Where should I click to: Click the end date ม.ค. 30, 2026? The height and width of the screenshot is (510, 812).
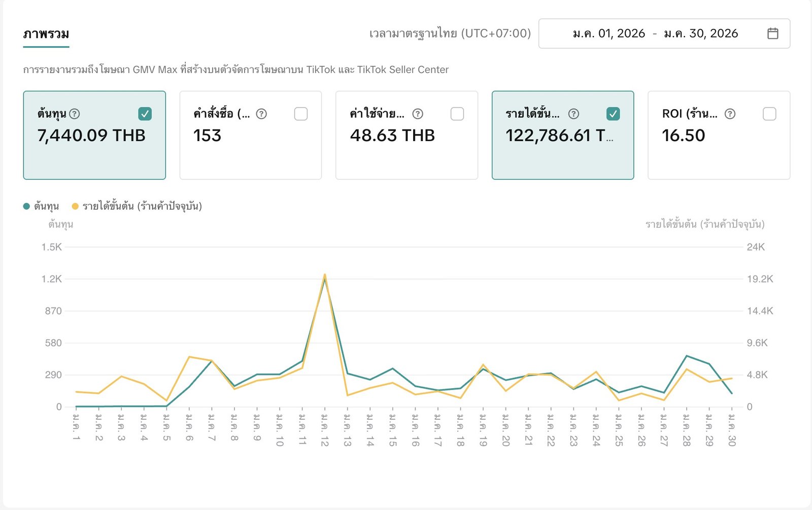[x=700, y=33]
